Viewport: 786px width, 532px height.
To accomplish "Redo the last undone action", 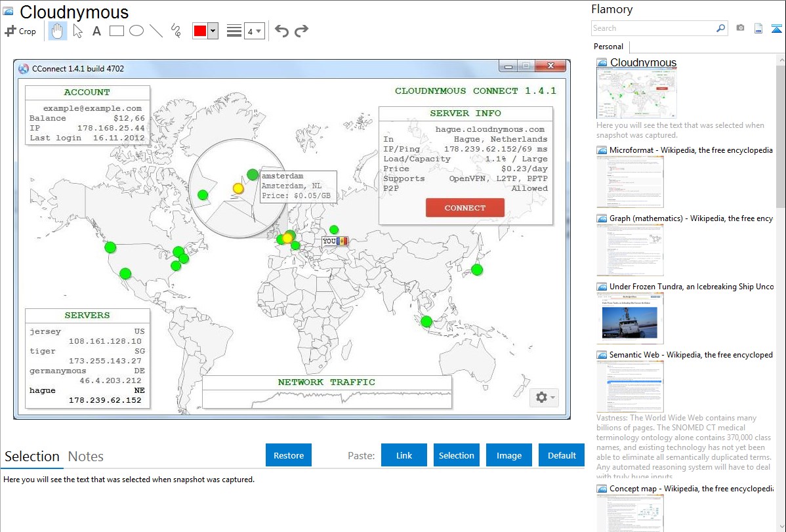I will tap(301, 31).
